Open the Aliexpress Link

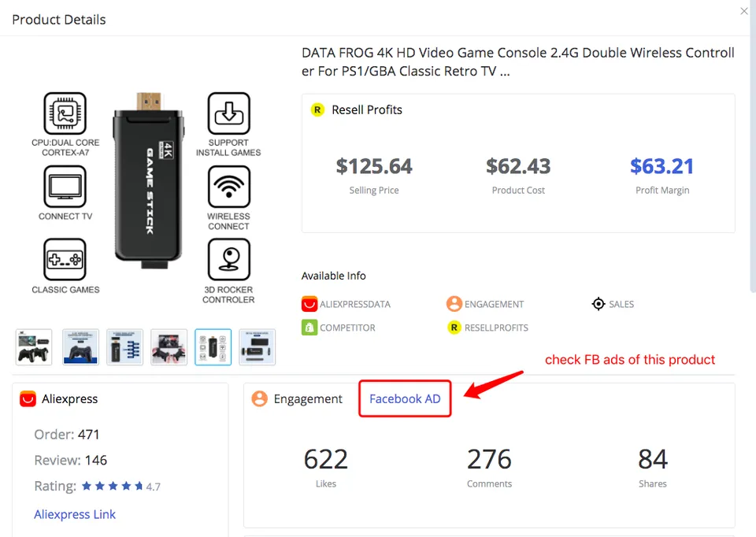point(75,514)
